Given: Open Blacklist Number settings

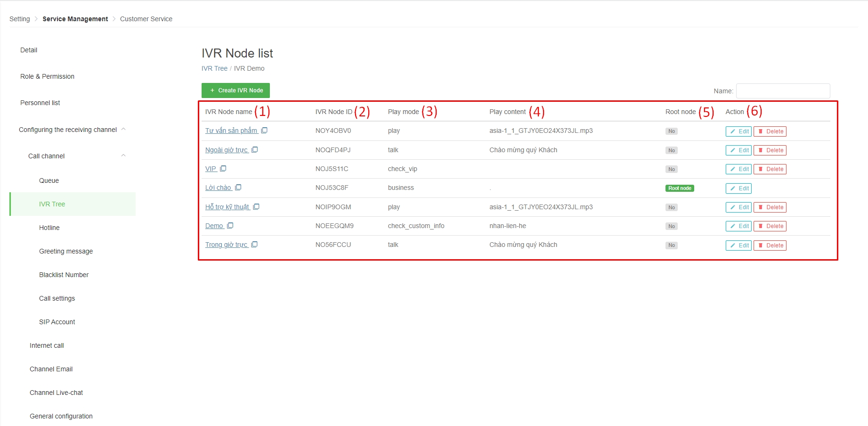Looking at the screenshot, I should coord(64,275).
